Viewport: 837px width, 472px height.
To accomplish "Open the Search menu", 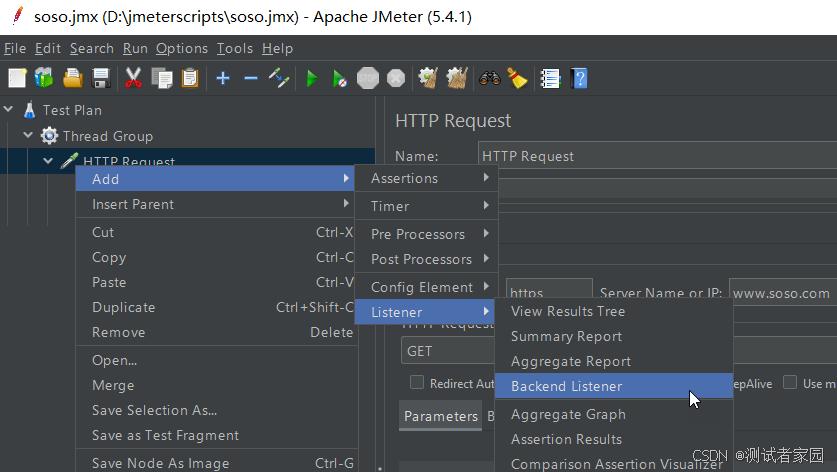I will click(92, 49).
